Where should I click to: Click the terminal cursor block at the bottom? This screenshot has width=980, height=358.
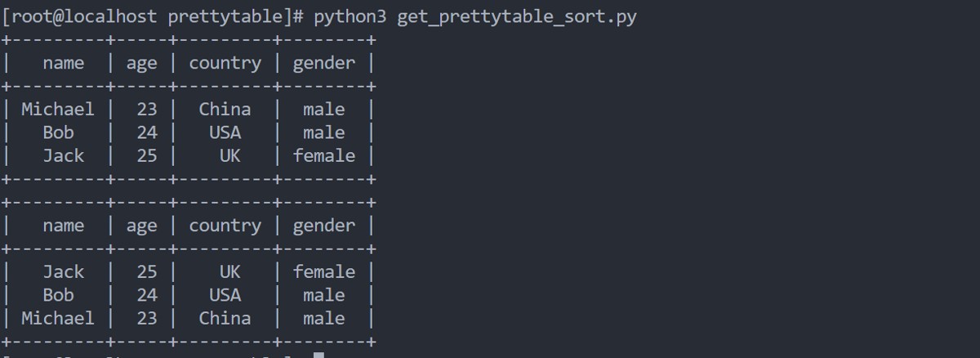click(319, 355)
